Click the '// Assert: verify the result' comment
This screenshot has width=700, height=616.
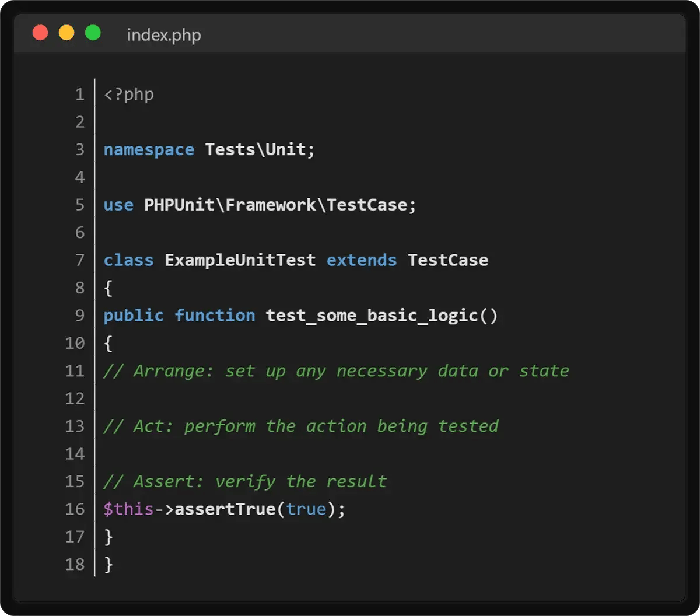point(245,482)
